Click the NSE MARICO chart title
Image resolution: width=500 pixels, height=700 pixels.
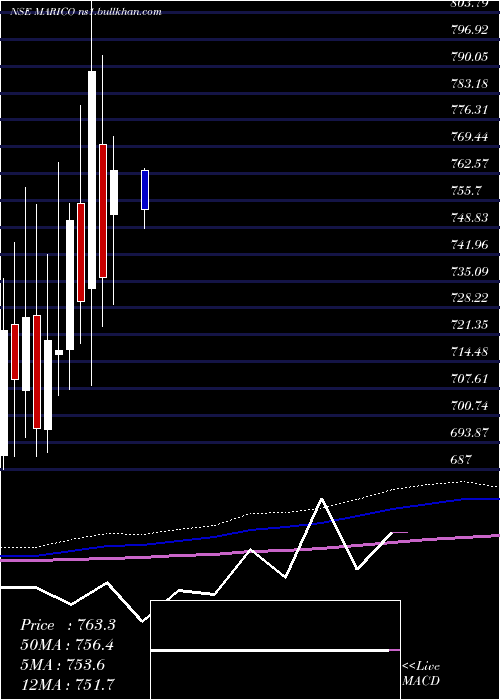(x=86, y=12)
